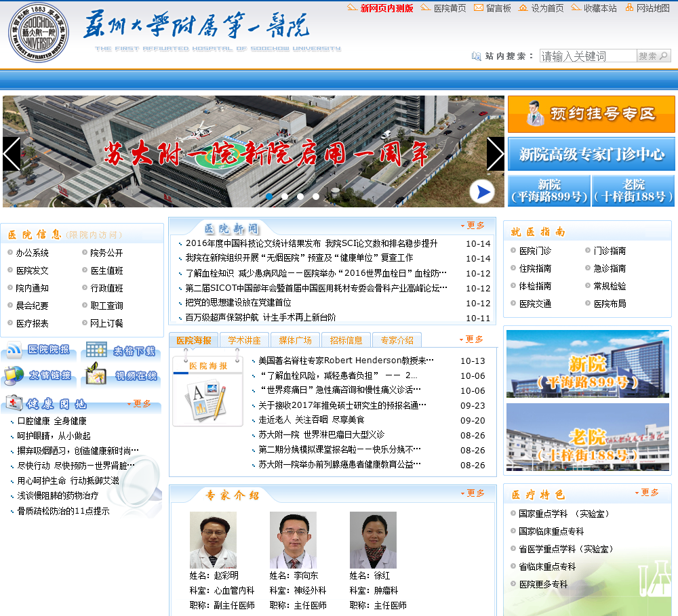Show previous banner slide arrow
Screen dimensions: 678x616
12,154
